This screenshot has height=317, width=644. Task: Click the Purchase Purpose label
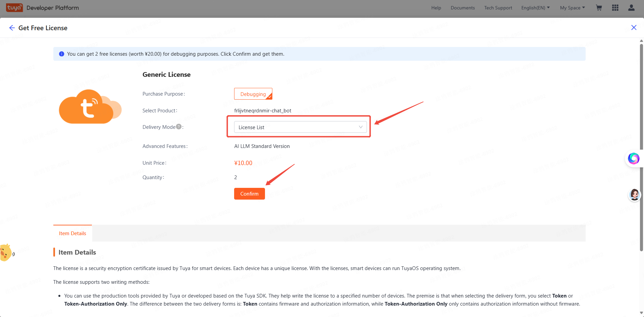(x=164, y=94)
